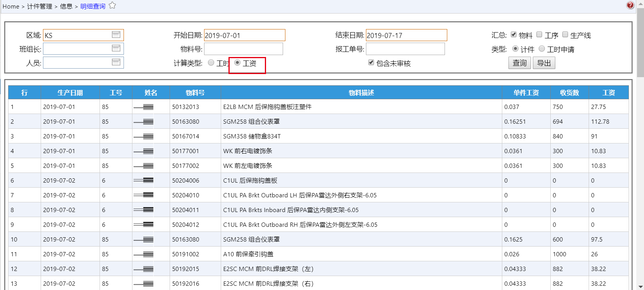The height and width of the screenshot is (290, 644).
Task: Open the 班组长 lookup picker icon
Action: 116,48
